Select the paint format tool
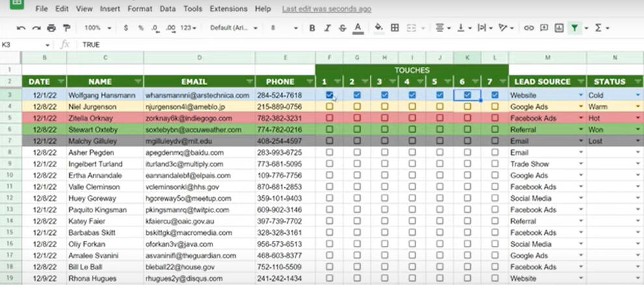Image resolution: width=644 pixels, height=285 pixels. (x=66, y=28)
